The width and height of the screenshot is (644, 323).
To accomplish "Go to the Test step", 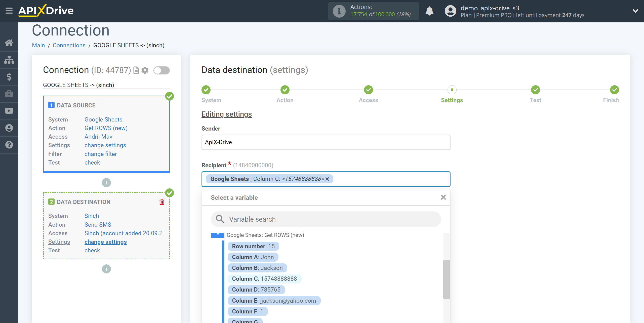I will pos(535,90).
